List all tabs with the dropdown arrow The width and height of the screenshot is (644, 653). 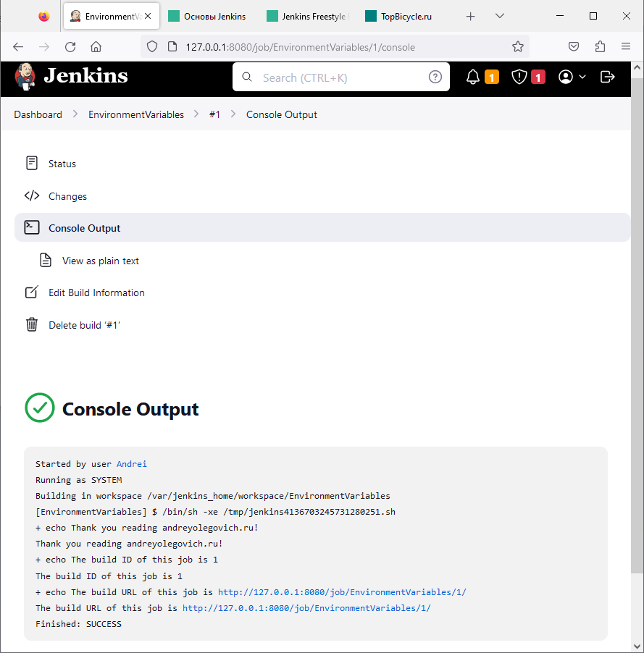click(x=500, y=16)
